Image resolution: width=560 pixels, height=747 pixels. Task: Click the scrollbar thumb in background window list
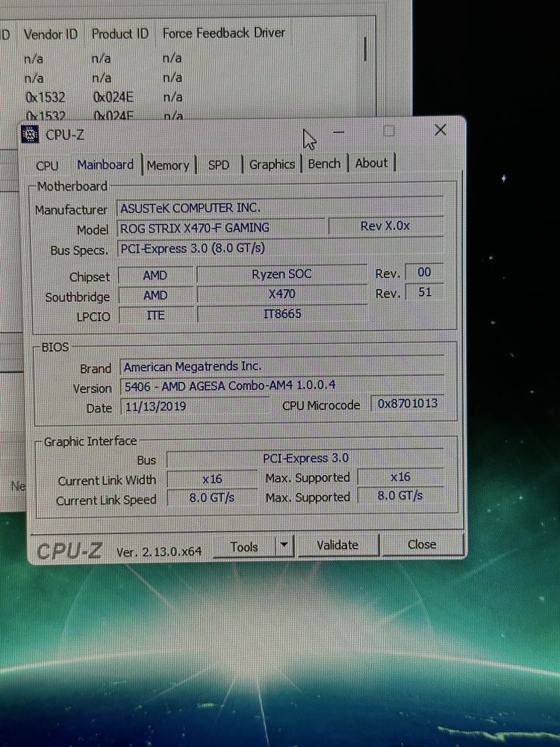365,49
